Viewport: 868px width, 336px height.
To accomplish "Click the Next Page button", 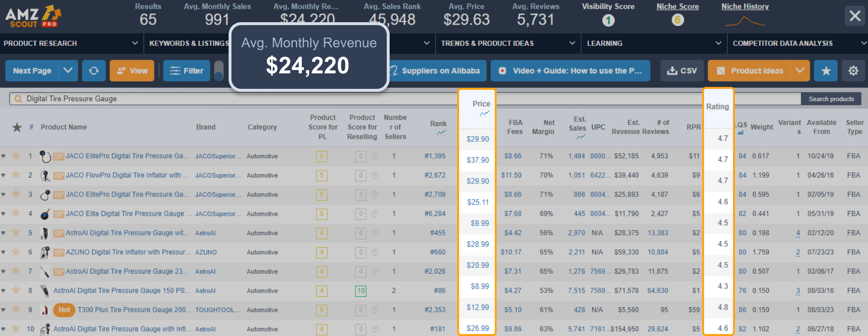I will [32, 70].
